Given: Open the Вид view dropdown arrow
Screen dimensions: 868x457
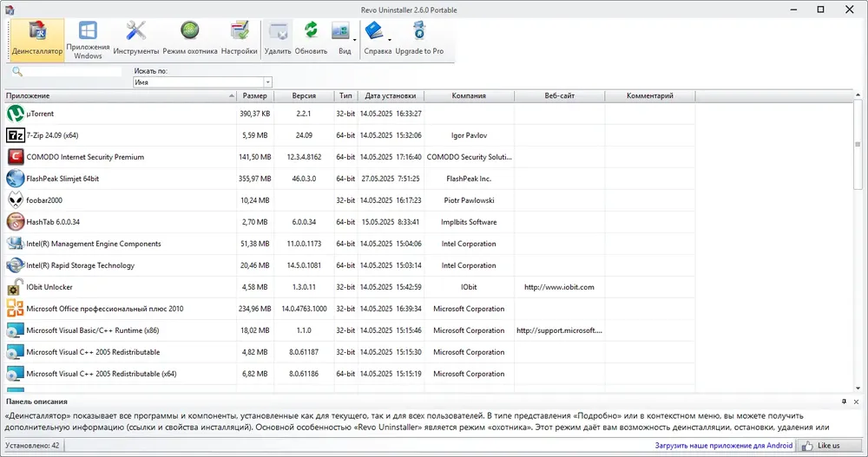Looking at the screenshot, I should pos(355,40).
